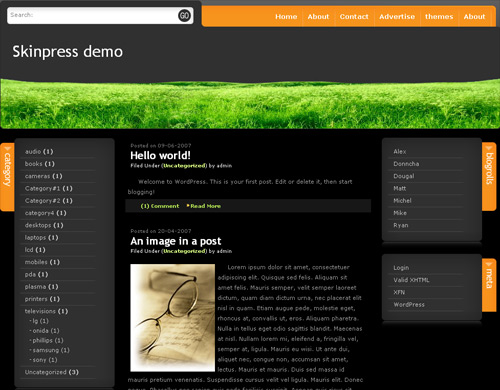Click the GO search button
Image resolution: width=500 pixels, height=390 pixels.
coord(184,15)
